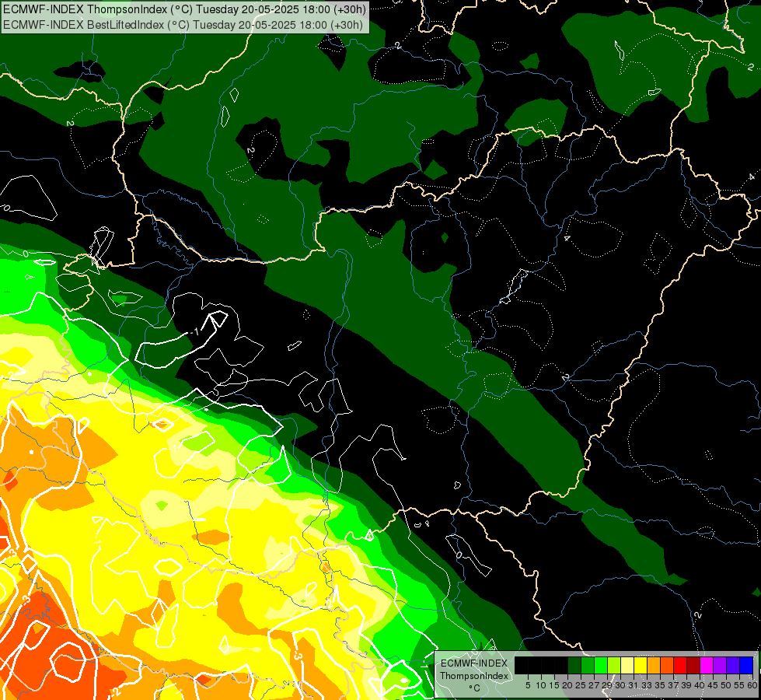
Task: Select the purple 45-50 legend swatch
Action: pos(720,665)
